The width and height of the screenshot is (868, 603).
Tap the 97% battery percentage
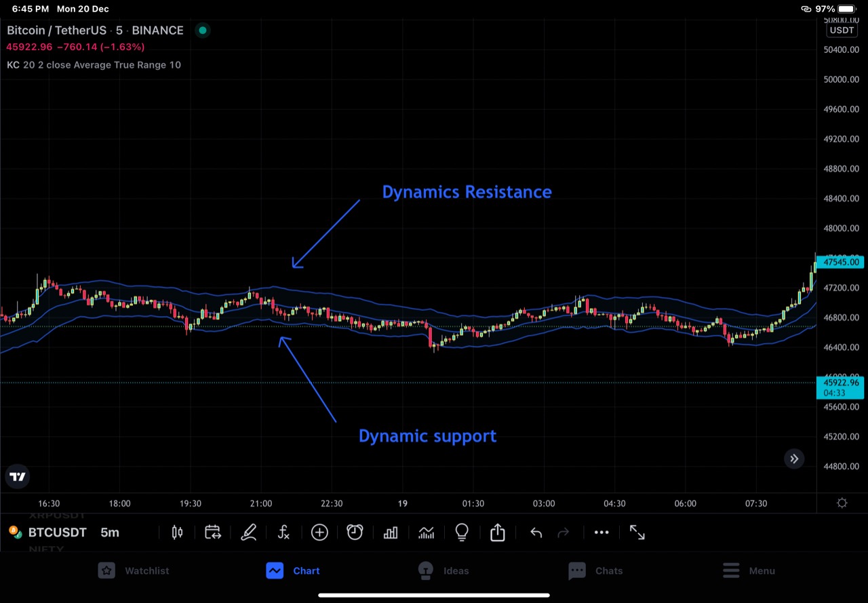pos(825,9)
